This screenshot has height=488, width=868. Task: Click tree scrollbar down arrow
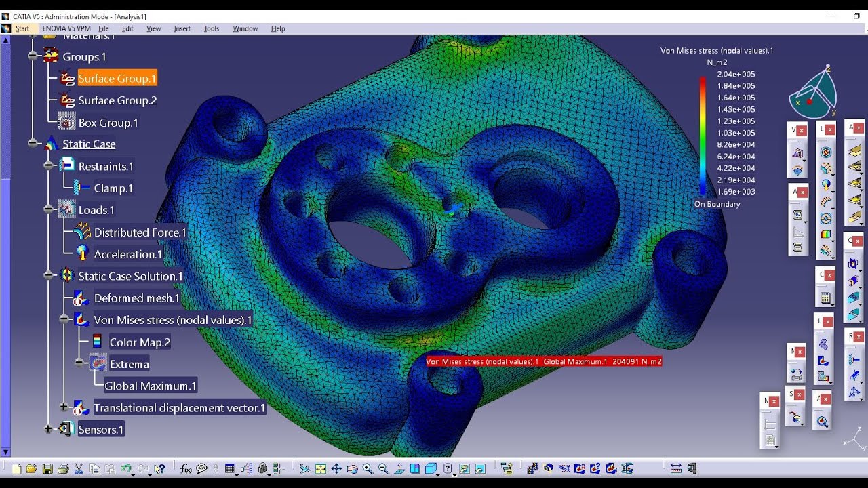pyautogui.click(x=5, y=451)
